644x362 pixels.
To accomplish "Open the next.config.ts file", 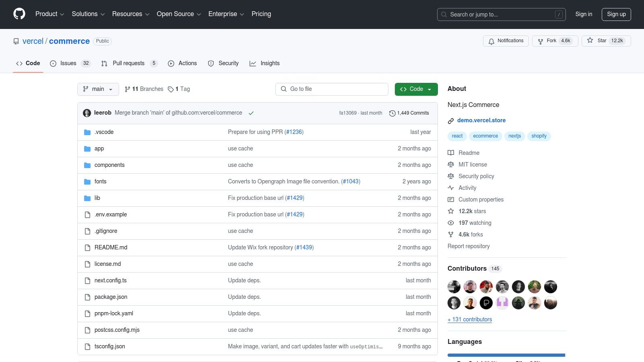I will tap(111, 280).
